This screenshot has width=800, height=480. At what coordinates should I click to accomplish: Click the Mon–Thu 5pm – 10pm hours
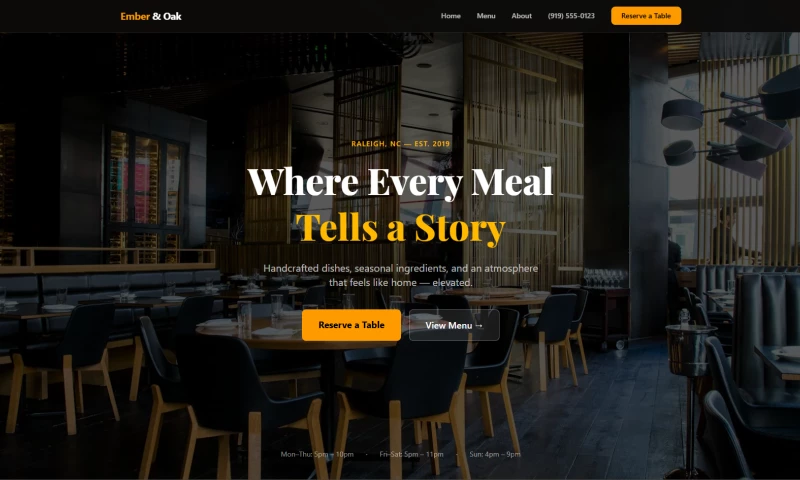tap(317, 454)
